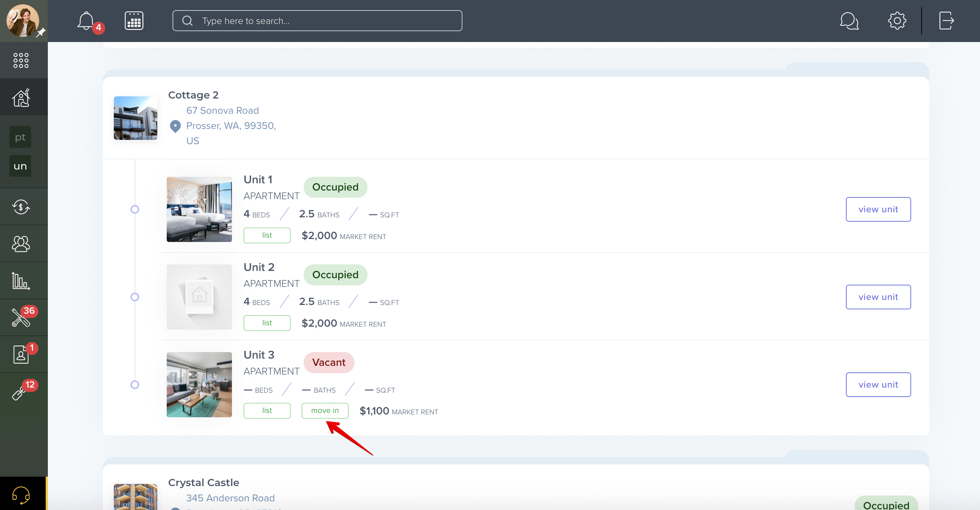980x510 pixels.
Task: Open the calendar icon
Action: [x=134, y=21]
